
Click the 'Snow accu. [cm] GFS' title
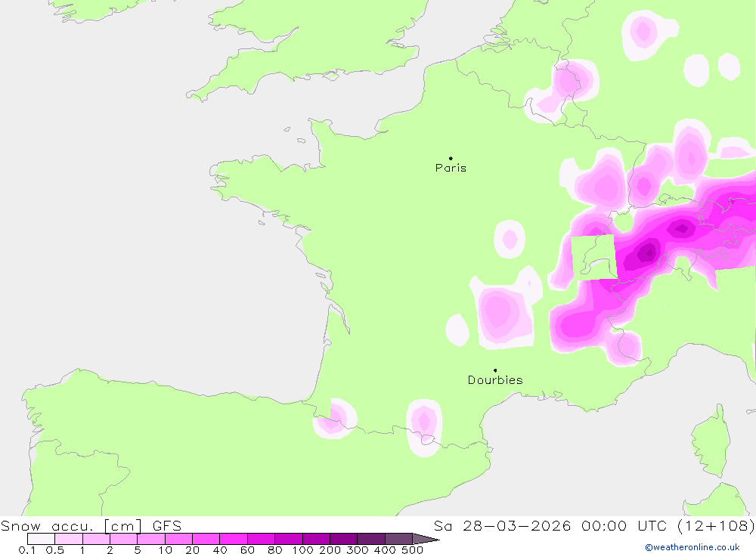pyautogui.click(x=91, y=525)
